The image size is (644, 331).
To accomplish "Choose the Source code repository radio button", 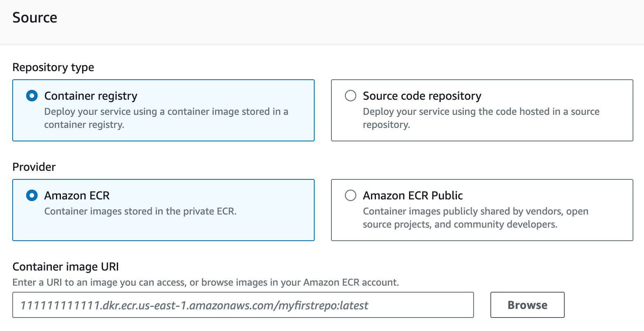I will click(351, 96).
